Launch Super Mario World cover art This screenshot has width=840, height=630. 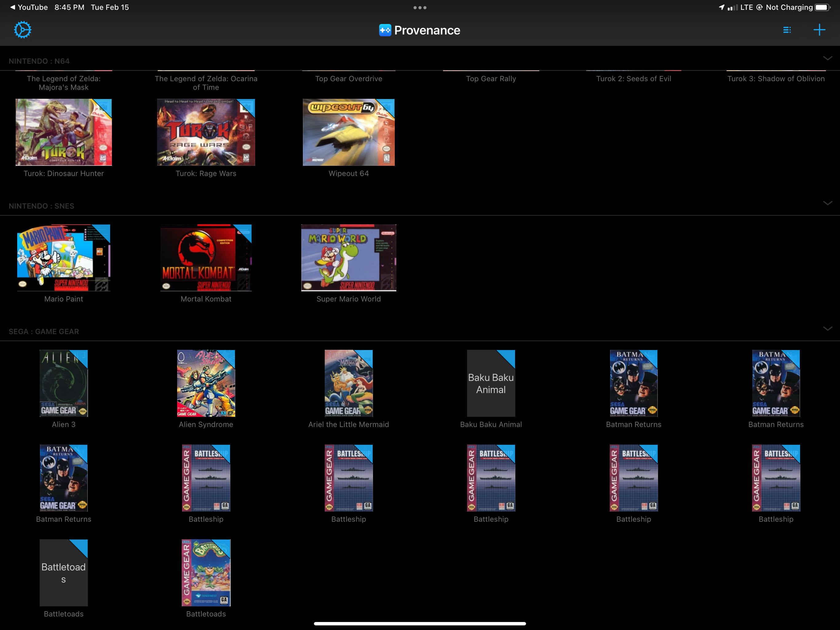click(x=349, y=257)
